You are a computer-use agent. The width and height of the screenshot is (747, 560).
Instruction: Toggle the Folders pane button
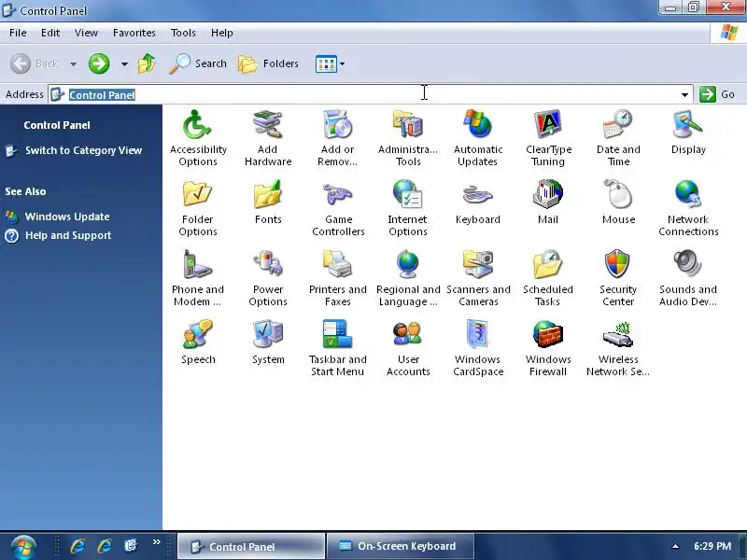click(x=268, y=63)
